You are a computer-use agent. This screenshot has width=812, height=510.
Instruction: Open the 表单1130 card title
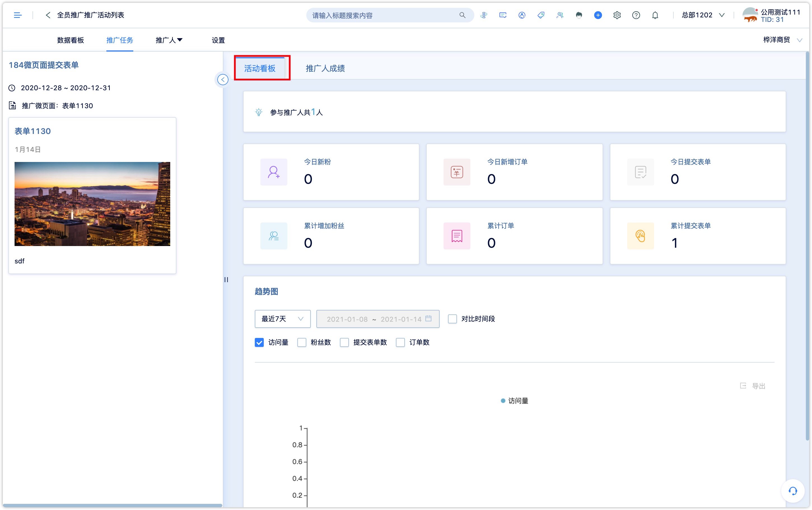pos(32,131)
